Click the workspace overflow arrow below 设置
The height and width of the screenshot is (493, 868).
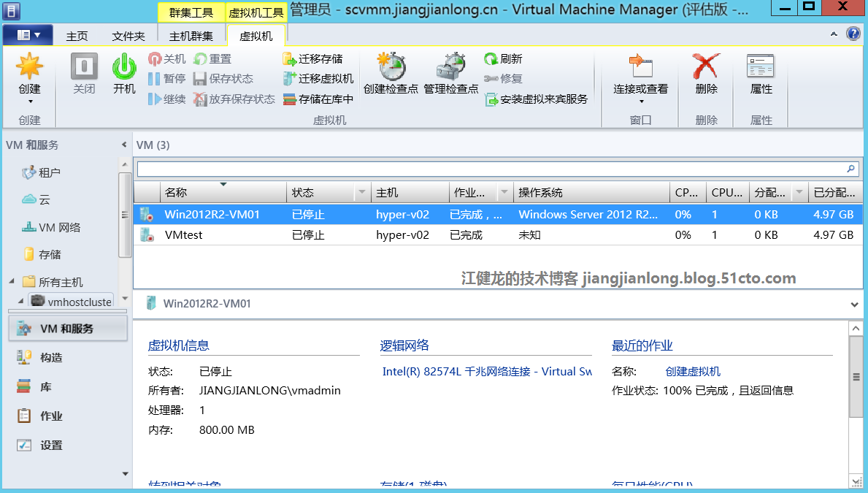point(125,473)
